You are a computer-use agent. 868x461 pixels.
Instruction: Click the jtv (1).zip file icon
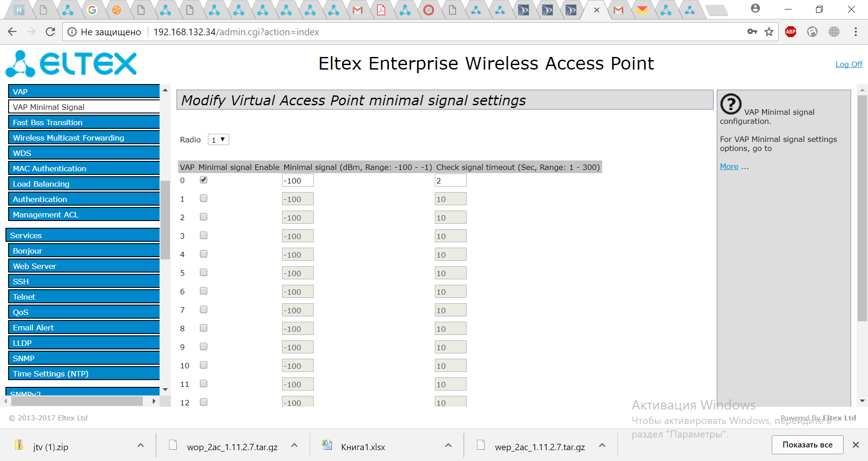[19, 445]
